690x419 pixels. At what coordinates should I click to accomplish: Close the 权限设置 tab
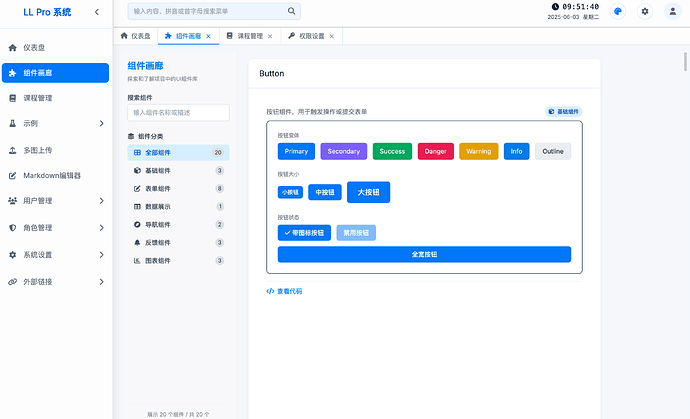pyautogui.click(x=332, y=36)
